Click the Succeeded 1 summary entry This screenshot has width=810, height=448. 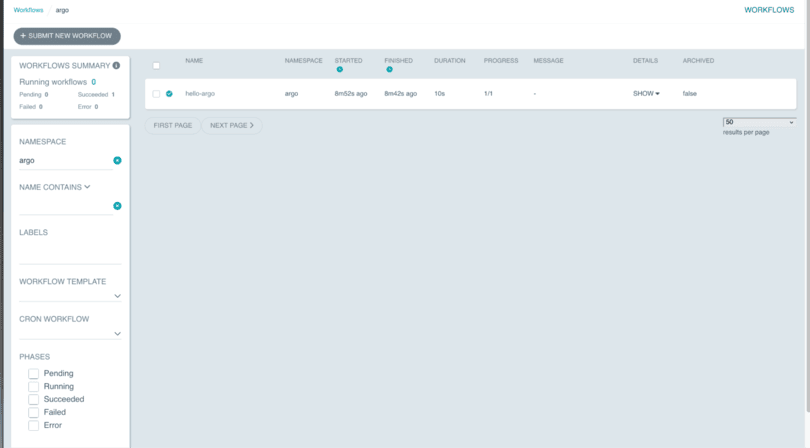tap(96, 95)
